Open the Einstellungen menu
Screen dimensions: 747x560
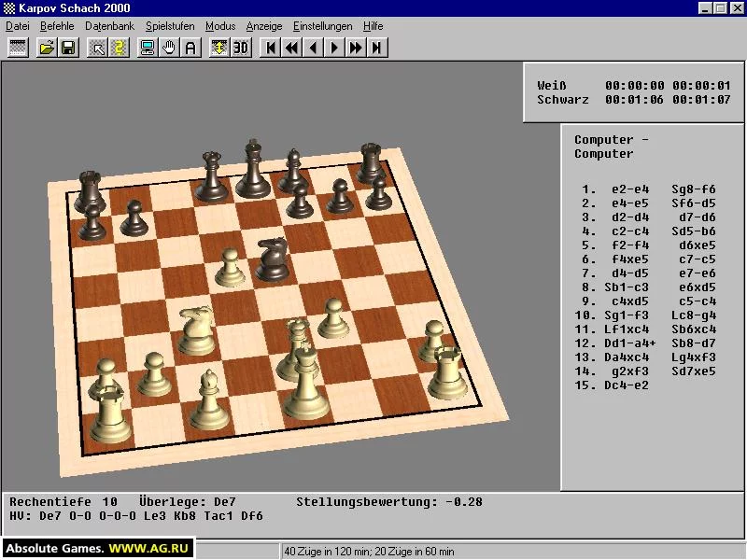[x=323, y=26]
